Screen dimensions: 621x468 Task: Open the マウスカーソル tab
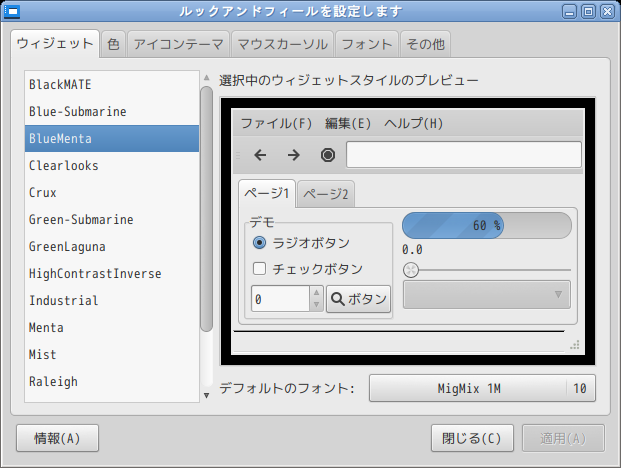283,44
